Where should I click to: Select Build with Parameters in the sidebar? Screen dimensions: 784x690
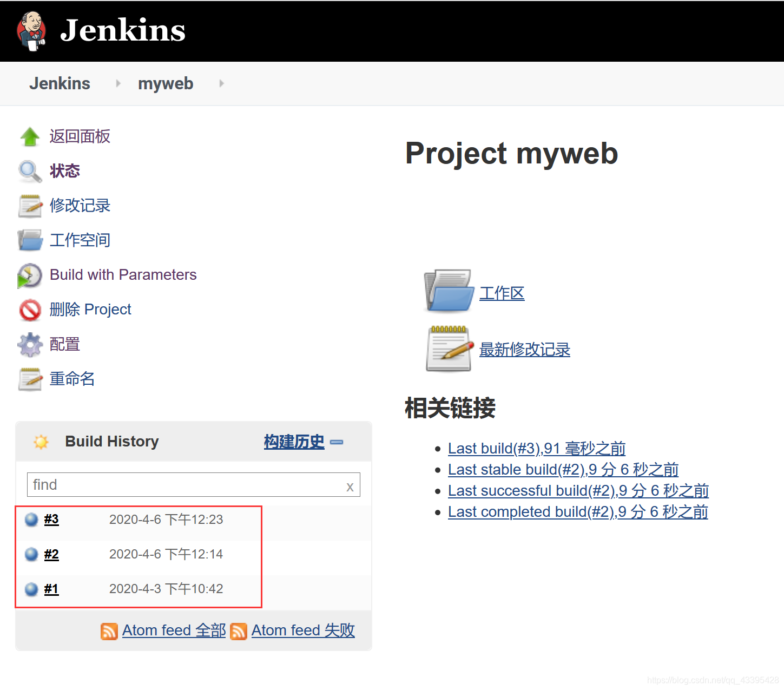[123, 275]
